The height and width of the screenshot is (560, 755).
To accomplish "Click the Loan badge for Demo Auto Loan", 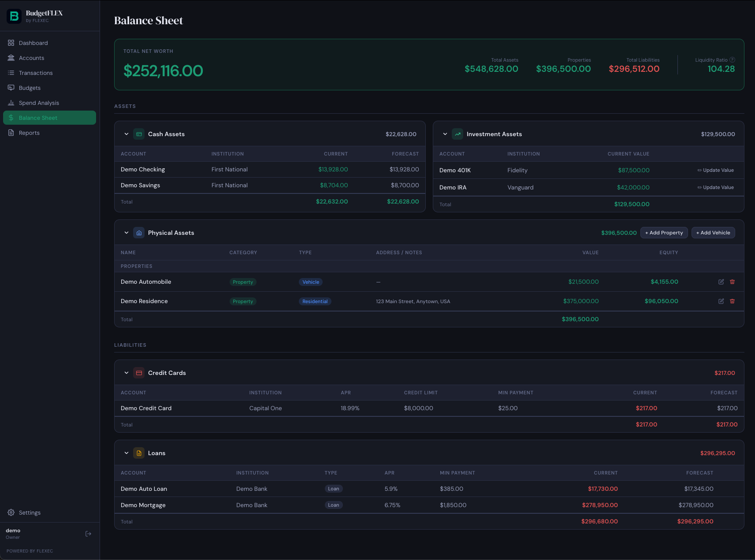I will pyautogui.click(x=334, y=489).
